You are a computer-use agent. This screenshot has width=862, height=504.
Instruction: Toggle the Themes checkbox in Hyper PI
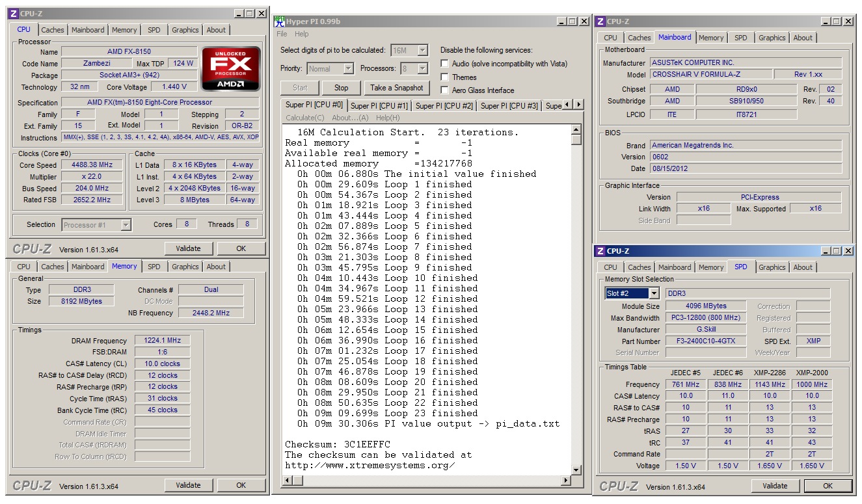coord(445,77)
